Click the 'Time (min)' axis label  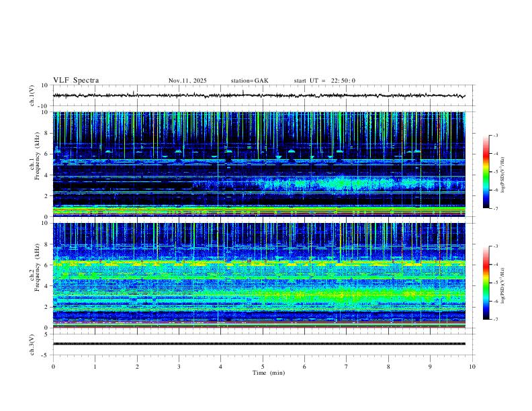pos(269,373)
